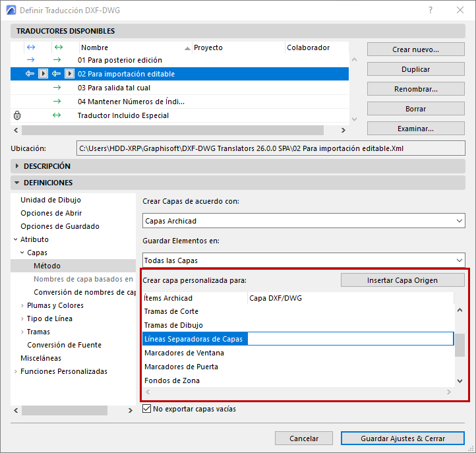Image resolution: width=476 pixels, height=453 pixels.
Task: Click the Insertar Capa Origen button
Action: click(x=403, y=280)
